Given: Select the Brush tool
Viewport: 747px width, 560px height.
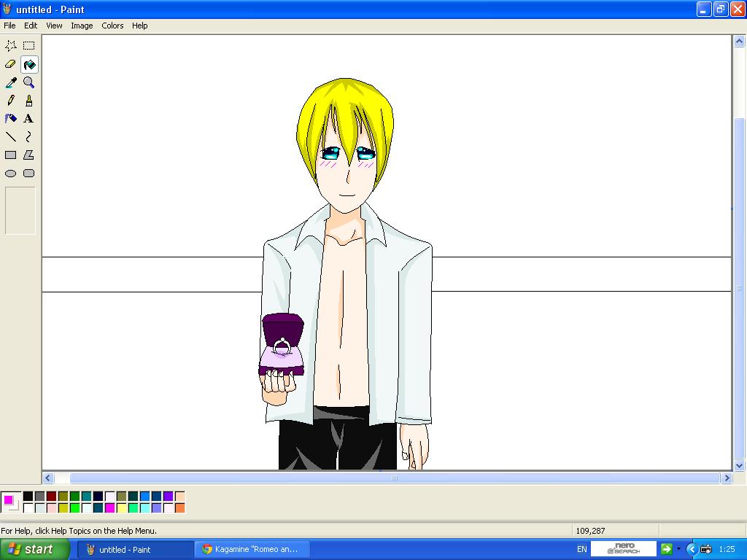Looking at the screenshot, I should click(29, 101).
